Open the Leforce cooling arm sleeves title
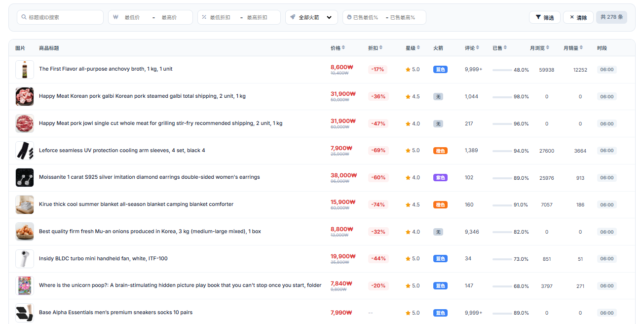 pos(122,150)
